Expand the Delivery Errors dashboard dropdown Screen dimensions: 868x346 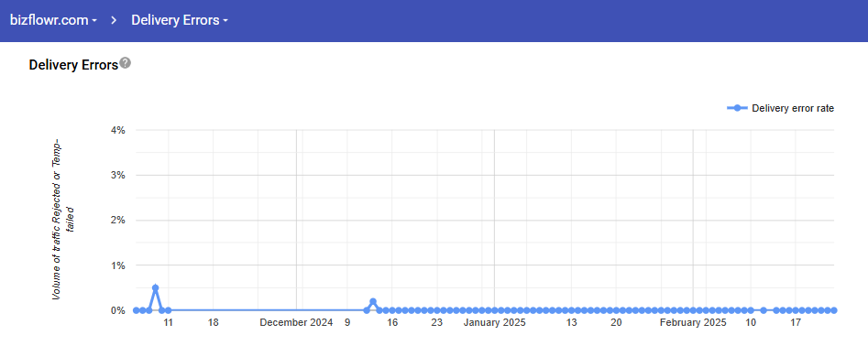coord(180,20)
